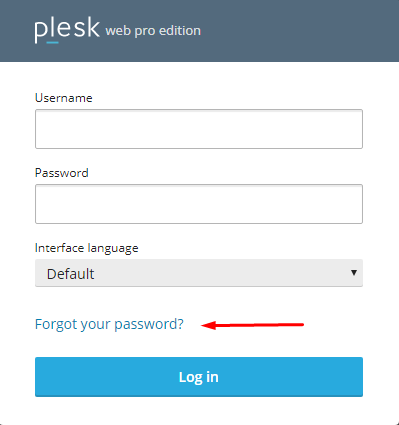Click the Log in button

click(x=199, y=377)
